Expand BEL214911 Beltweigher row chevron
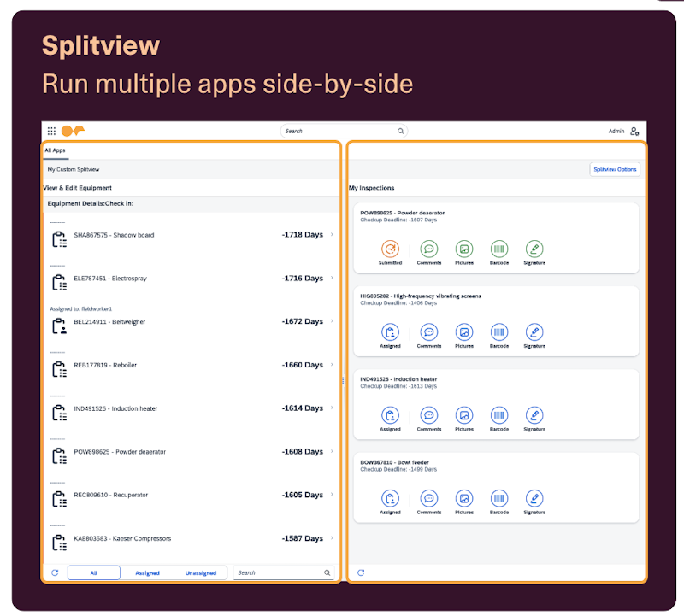Image resolution: width=684 pixels, height=616 pixels. [x=332, y=321]
